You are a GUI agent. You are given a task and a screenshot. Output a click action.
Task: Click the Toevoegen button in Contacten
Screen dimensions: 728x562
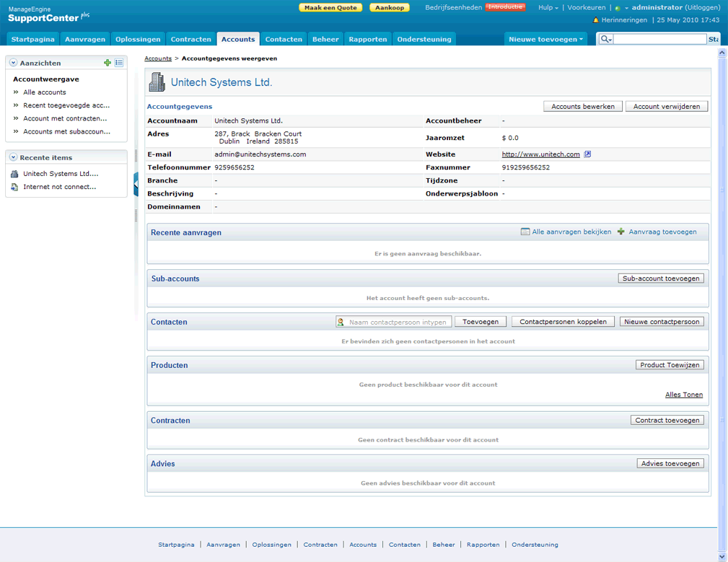click(481, 322)
